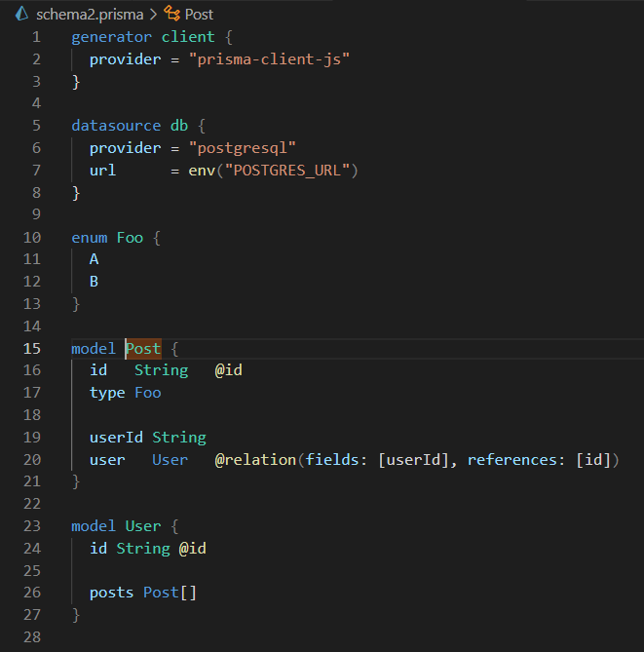Click '@id' attribute on line 16
The image size is (644, 652).
(229, 370)
